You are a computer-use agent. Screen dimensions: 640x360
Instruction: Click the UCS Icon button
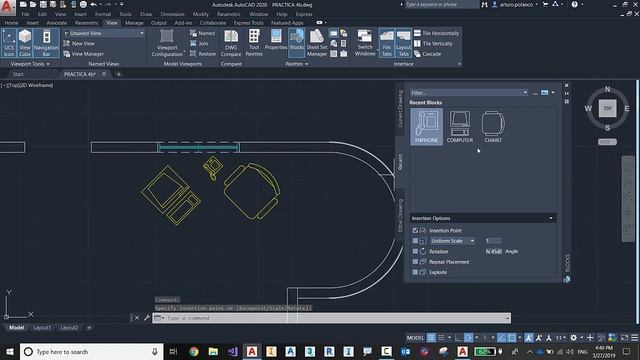pos(9,43)
